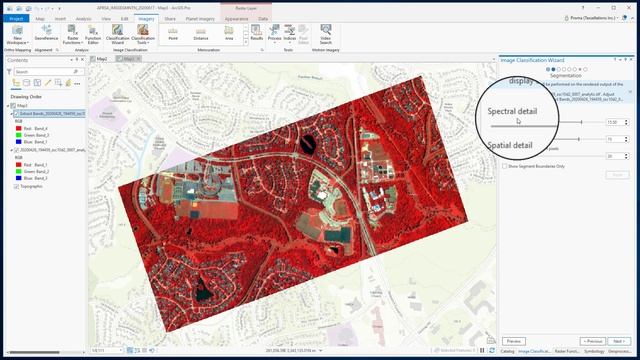Viewport: 640px width, 360px height.
Task: Dismiss the wizard info message
Action: tap(630, 91)
